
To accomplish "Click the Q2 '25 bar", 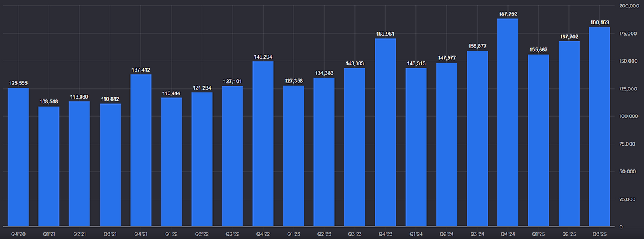I will [x=569, y=134].
